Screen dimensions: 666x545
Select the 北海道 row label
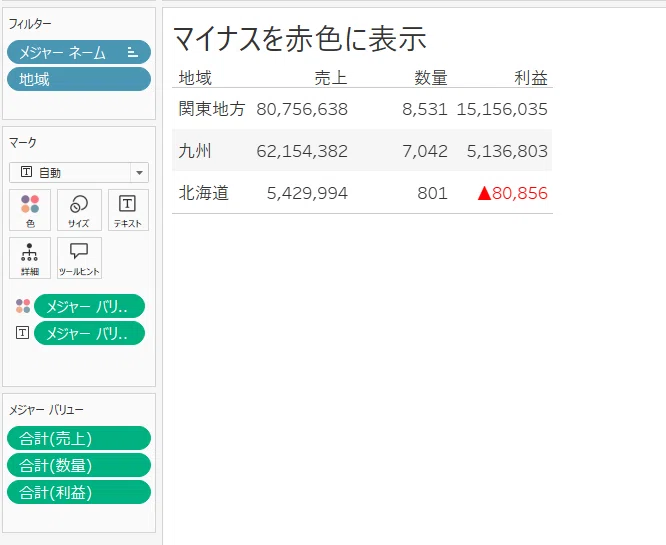203,193
